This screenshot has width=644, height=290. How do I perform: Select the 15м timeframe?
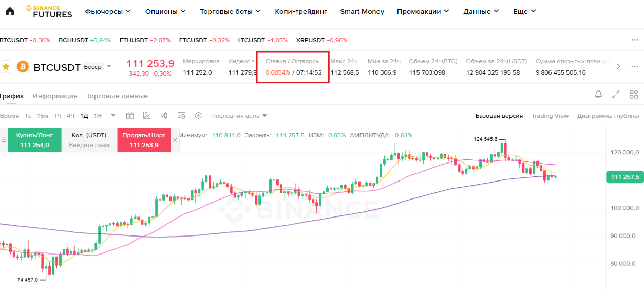(43, 116)
